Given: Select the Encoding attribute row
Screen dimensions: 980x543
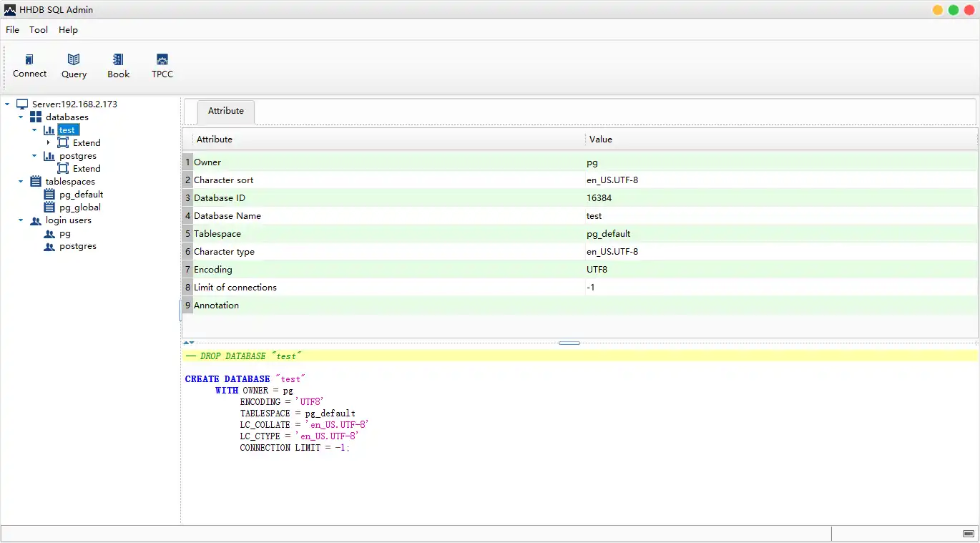Looking at the screenshot, I should pos(213,270).
